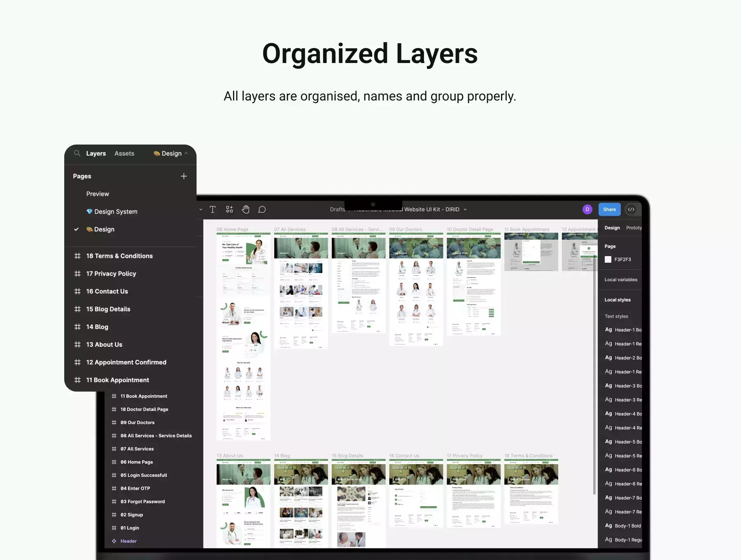
Task: Click the F3F3F3 page color swatch
Action: (608, 259)
